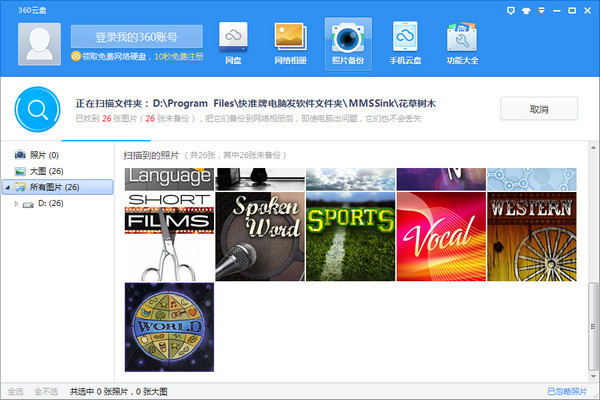Open the title bar dropdown menu icon
The image size is (600, 400).
coord(542,9)
